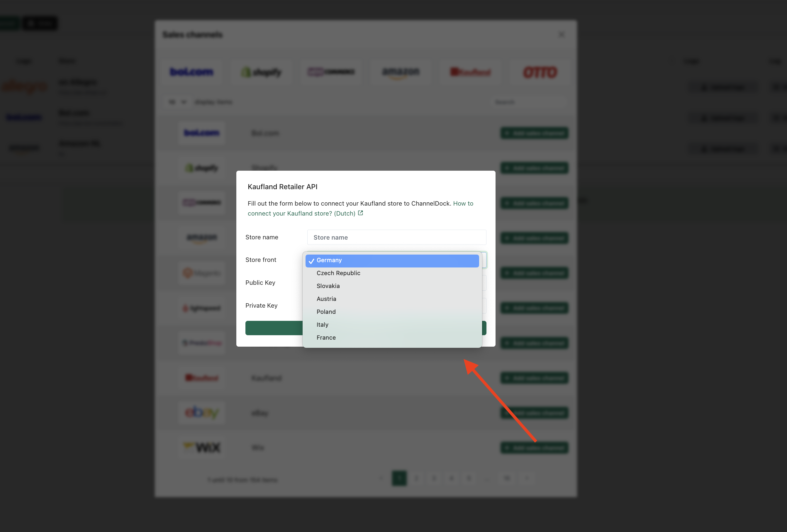Click the eBay logo in channel list
Viewport: 787px width, 532px height.
pyautogui.click(x=201, y=412)
